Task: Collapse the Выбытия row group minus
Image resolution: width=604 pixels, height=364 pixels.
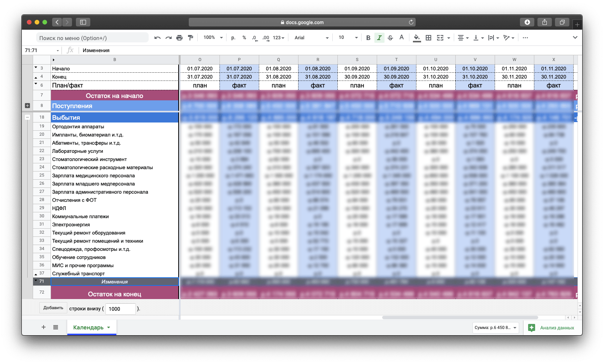Action: click(27, 117)
